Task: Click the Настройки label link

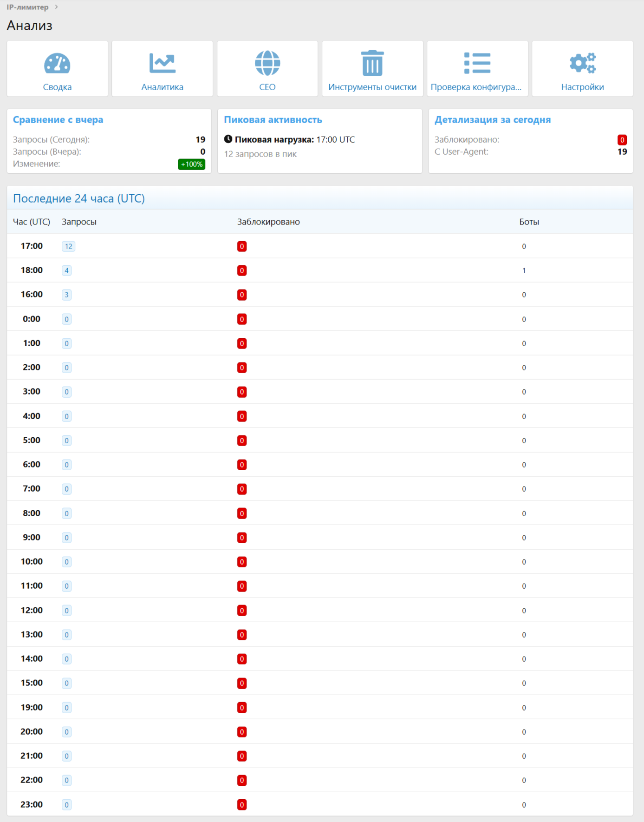Action: pyautogui.click(x=583, y=87)
